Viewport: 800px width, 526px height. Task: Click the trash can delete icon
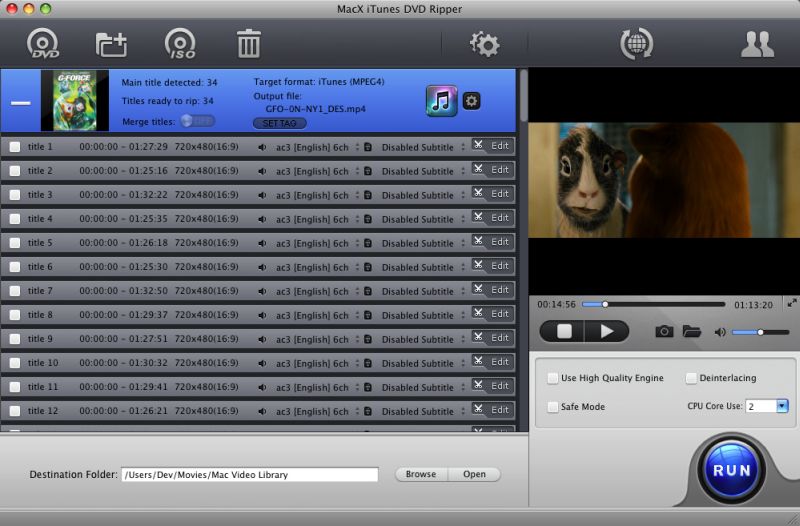(248, 43)
